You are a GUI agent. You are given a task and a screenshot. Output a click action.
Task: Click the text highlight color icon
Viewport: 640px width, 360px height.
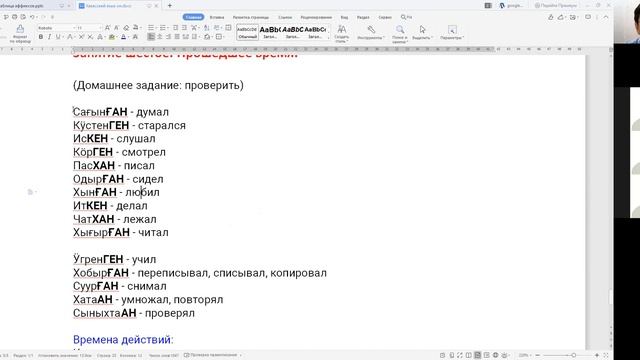pyautogui.click(x=111, y=37)
